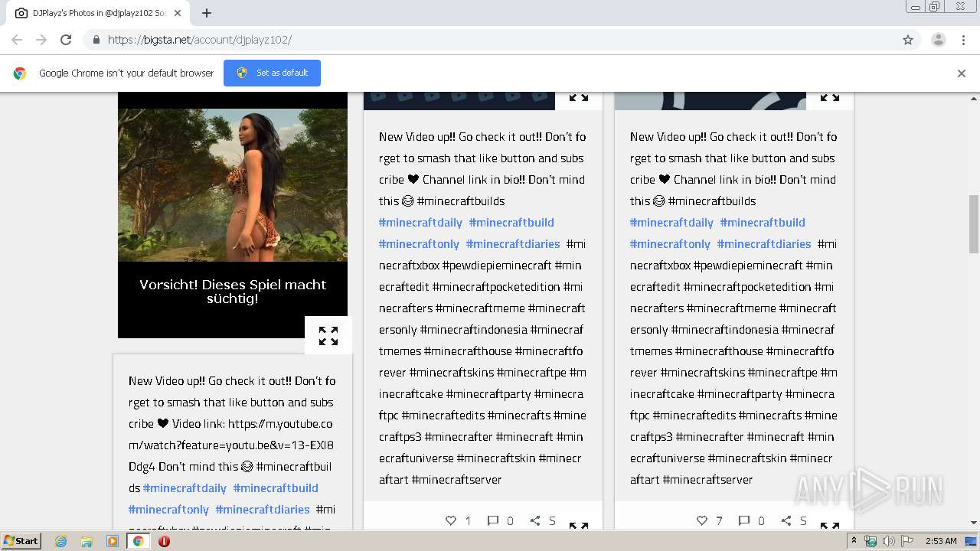Screen dimensions: 980x551
Task: Expand the middle post's top image
Action: point(579,99)
